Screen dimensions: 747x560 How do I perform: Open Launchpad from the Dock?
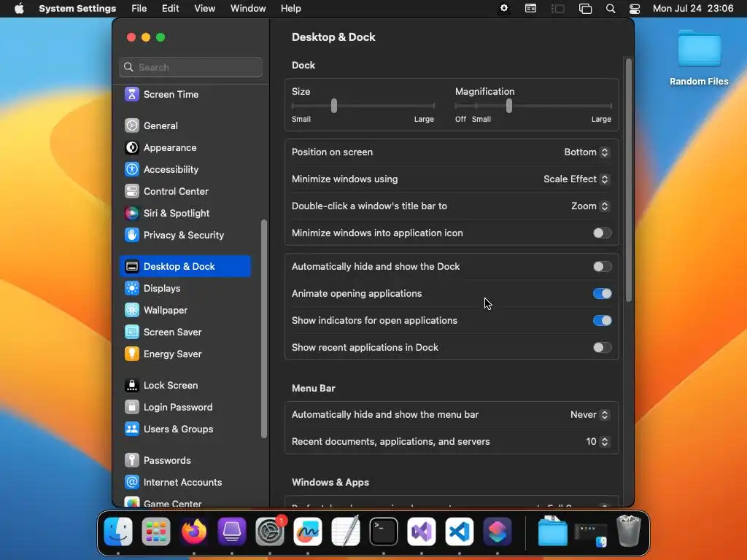(x=156, y=532)
